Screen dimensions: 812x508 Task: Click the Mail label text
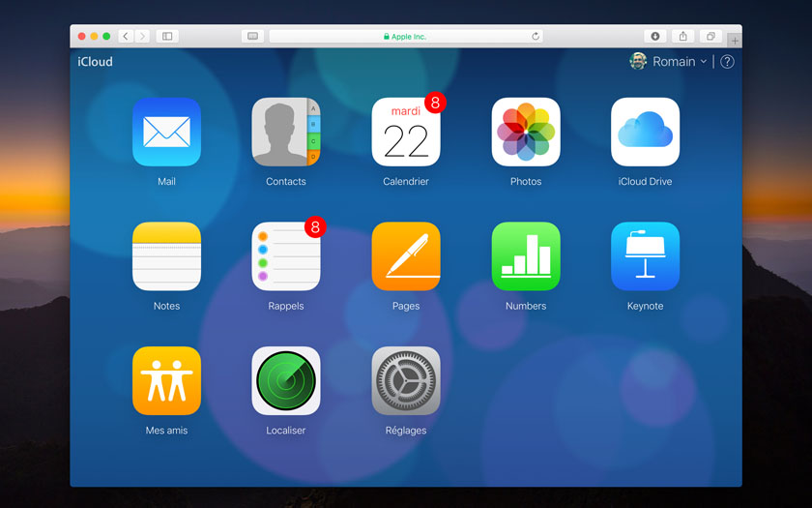(x=166, y=182)
